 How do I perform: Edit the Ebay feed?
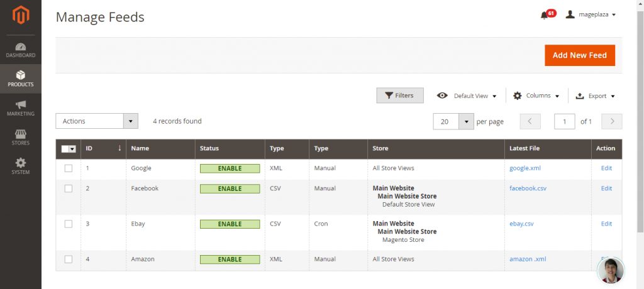[x=606, y=224]
